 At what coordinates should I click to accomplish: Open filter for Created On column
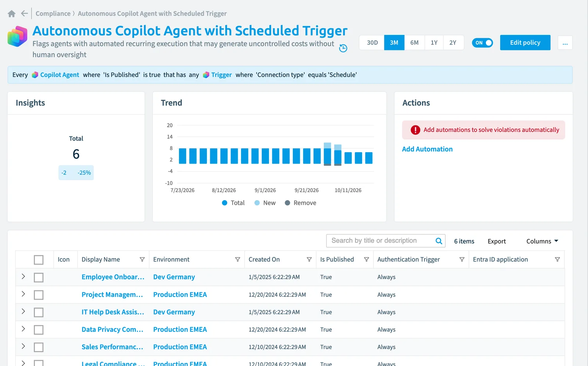[309, 259]
